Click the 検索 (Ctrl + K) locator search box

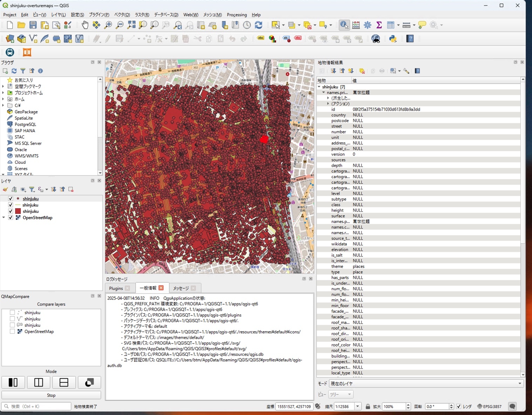[x=36, y=406]
